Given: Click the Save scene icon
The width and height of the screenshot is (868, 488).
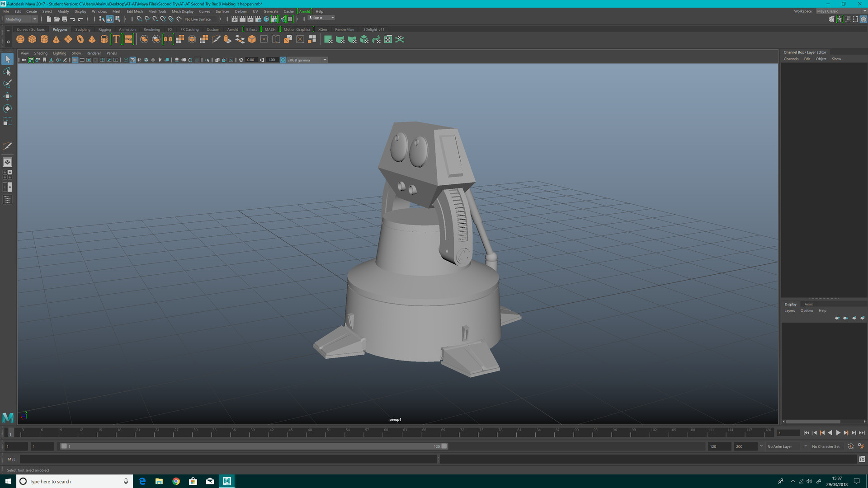Looking at the screenshot, I should pos(65,19).
